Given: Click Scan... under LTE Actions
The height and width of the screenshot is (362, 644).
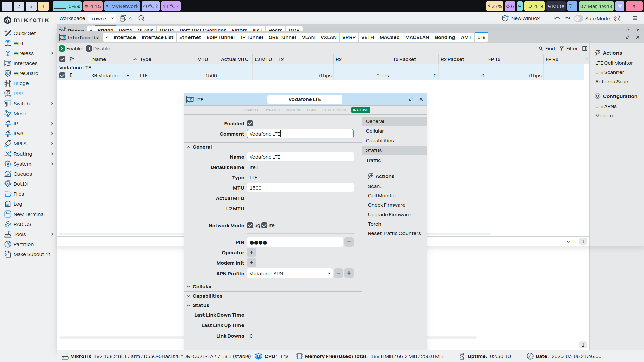Looking at the screenshot, I should click(x=375, y=186).
